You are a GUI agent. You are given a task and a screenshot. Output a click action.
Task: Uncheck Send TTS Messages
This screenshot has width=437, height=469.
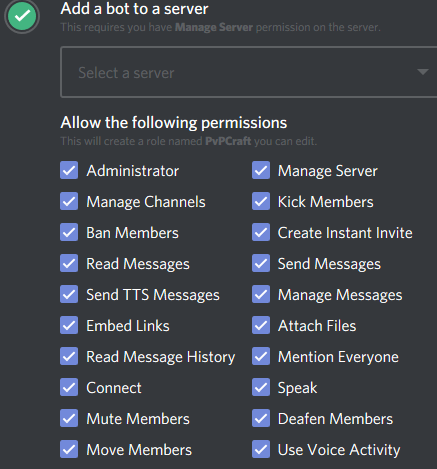69,294
